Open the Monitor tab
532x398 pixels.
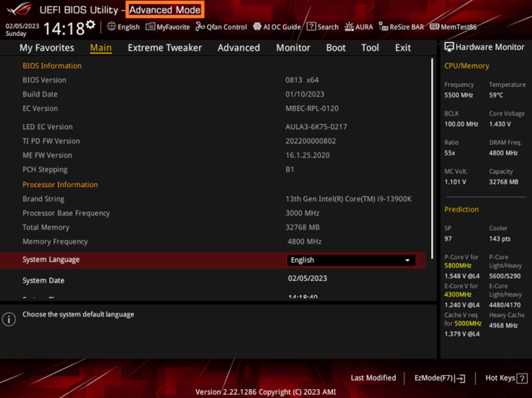tap(293, 48)
